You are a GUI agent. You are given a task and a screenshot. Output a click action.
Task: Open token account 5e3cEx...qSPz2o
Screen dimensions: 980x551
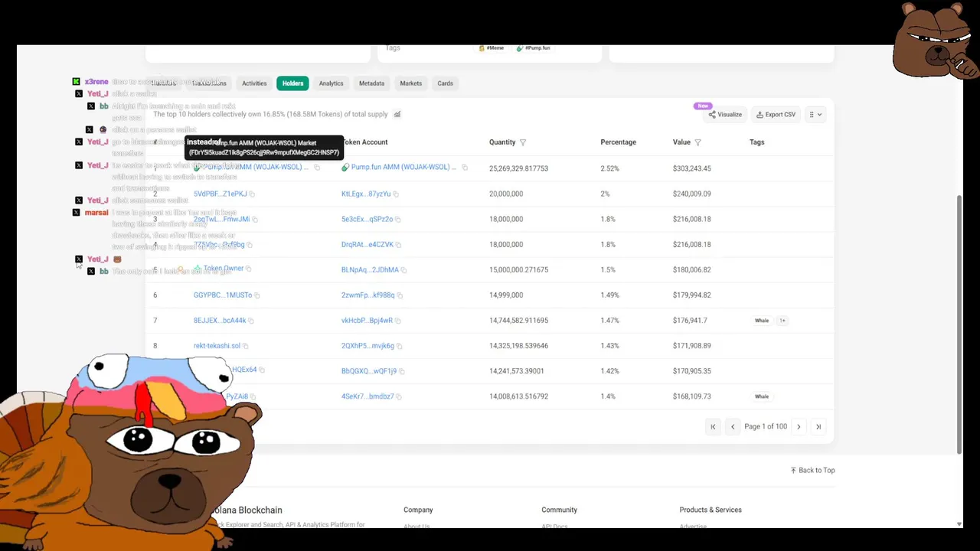pos(367,220)
